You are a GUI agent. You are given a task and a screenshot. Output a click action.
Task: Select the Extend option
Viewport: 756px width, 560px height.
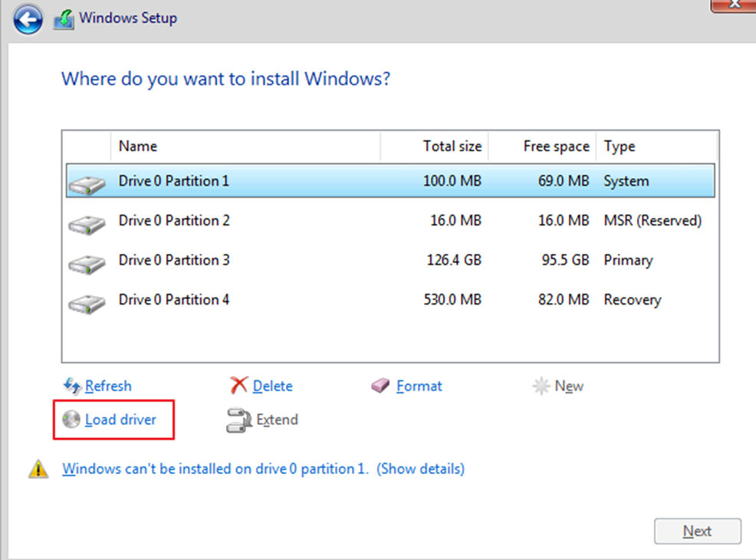278,420
